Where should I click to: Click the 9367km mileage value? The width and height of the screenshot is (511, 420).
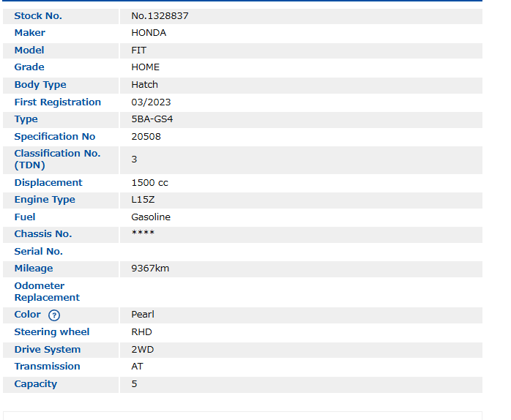click(x=150, y=269)
